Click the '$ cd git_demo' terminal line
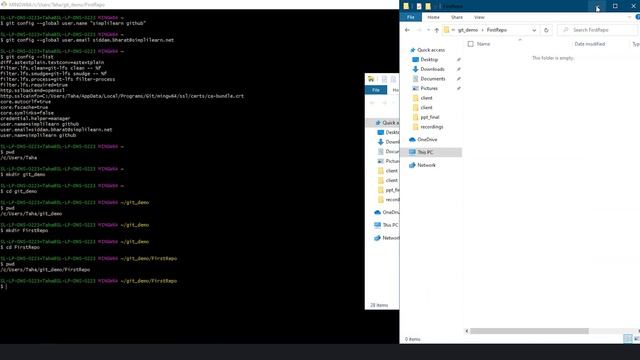640x360 pixels. [19, 191]
